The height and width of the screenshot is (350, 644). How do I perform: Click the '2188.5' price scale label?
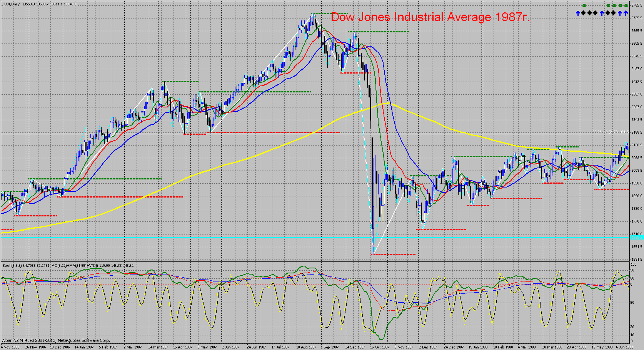coord(637,132)
